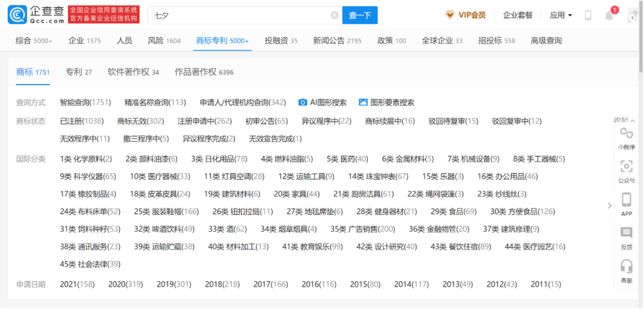Start AI图形搜索 camera search
Image resolution: width=644 pixels, height=309 pixels.
pos(323,102)
